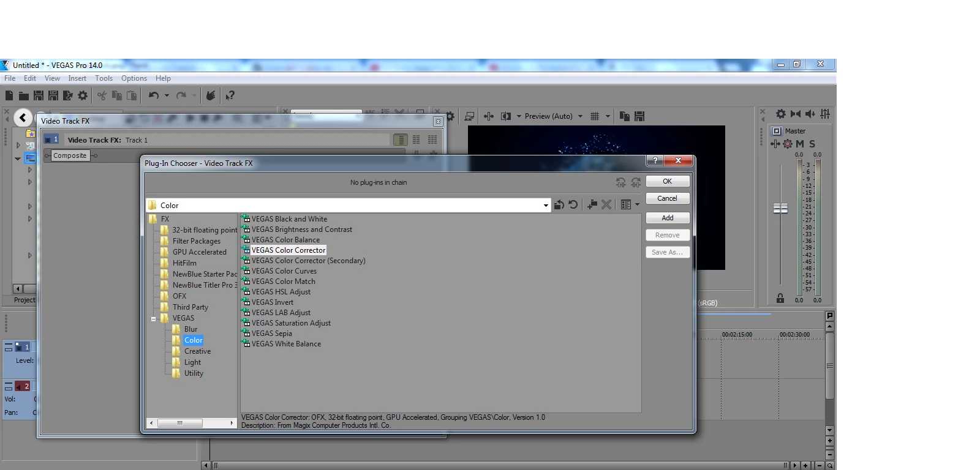Image resolution: width=980 pixels, height=470 pixels.
Task: Undo the last action with Undo arrow
Action: tap(154, 95)
